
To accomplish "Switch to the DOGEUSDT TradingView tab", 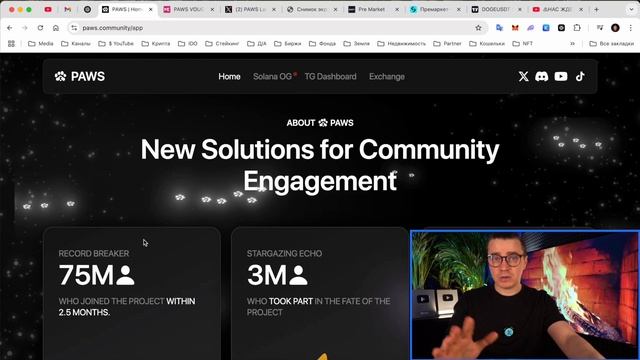I will point(496,9).
